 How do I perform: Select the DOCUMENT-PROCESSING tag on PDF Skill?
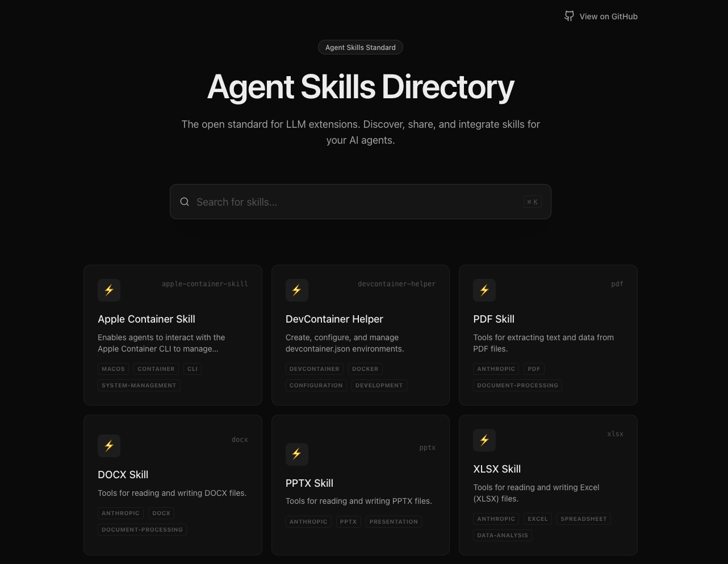[517, 385]
